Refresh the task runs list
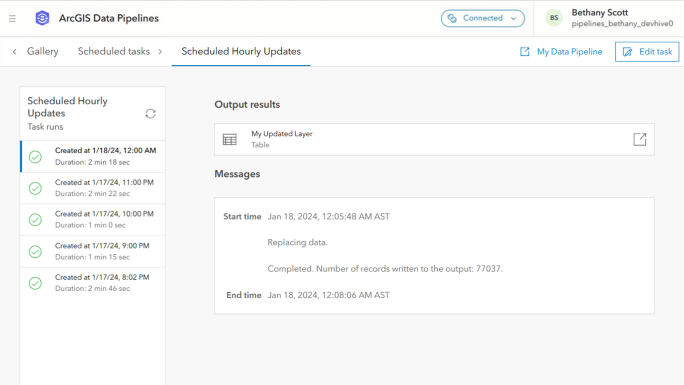The width and height of the screenshot is (684, 385). click(150, 114)
